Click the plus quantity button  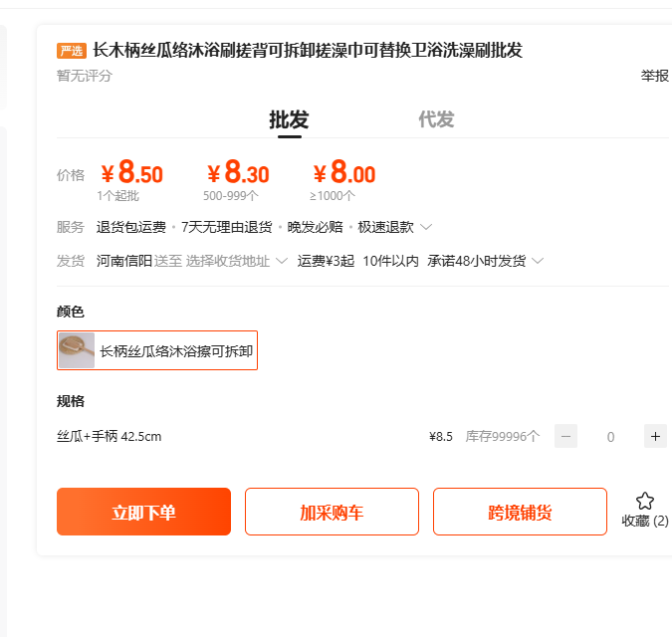(655, 436)
